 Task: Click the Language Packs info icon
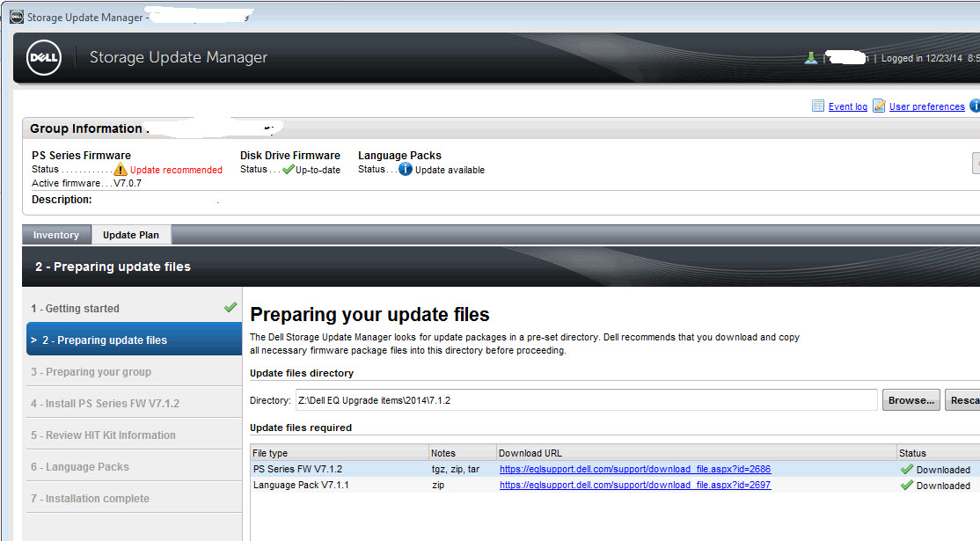(x=405, y=169)
